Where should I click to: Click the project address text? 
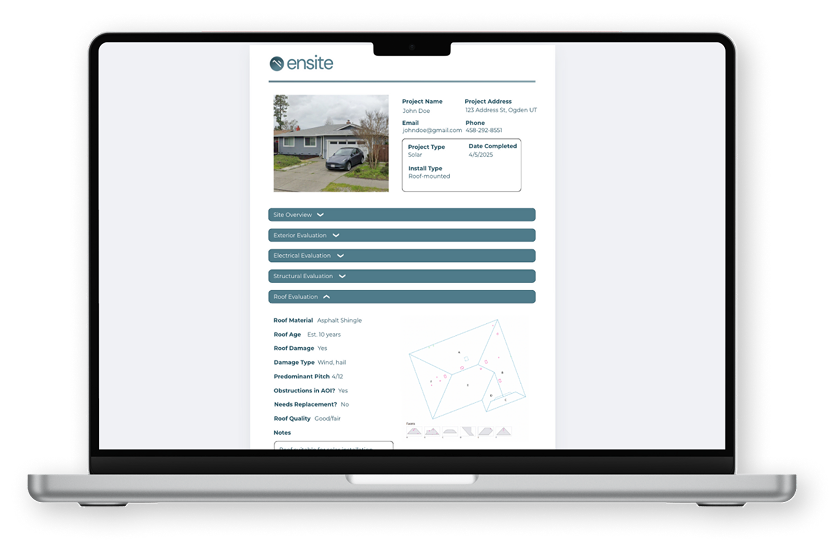(500, 110)
